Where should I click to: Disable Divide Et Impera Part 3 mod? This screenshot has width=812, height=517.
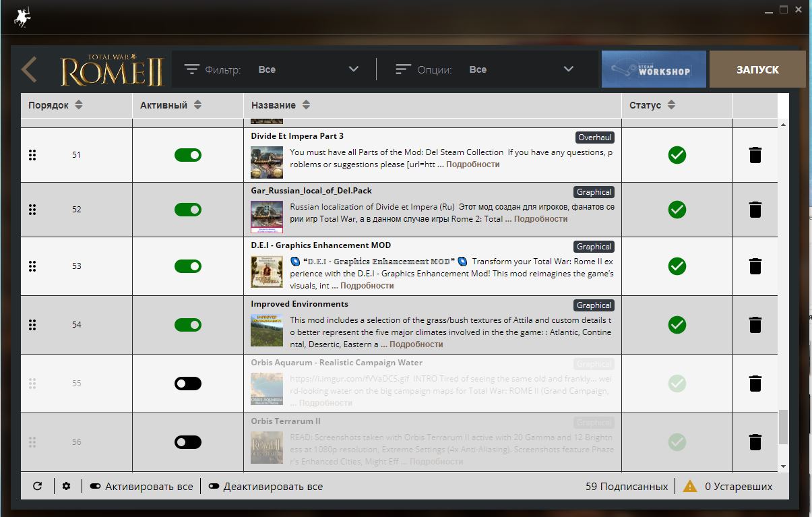point(188,155)
